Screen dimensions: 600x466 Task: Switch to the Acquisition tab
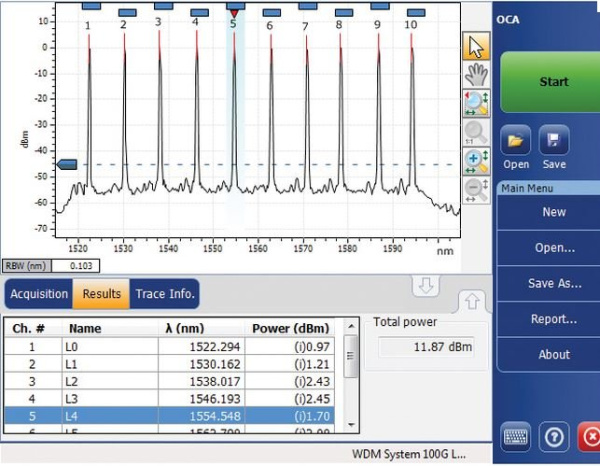click(x=40, y=294)
